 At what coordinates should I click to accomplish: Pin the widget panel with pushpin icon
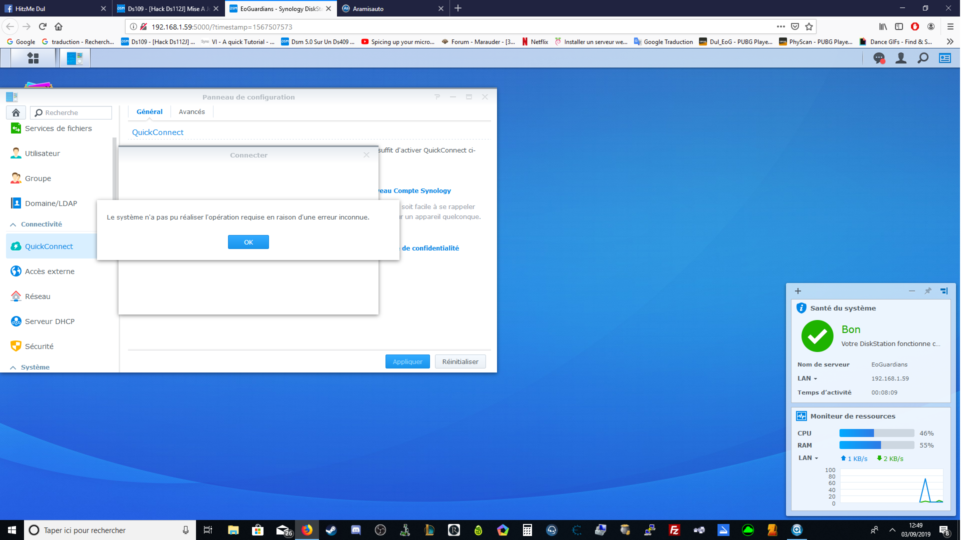927,291
